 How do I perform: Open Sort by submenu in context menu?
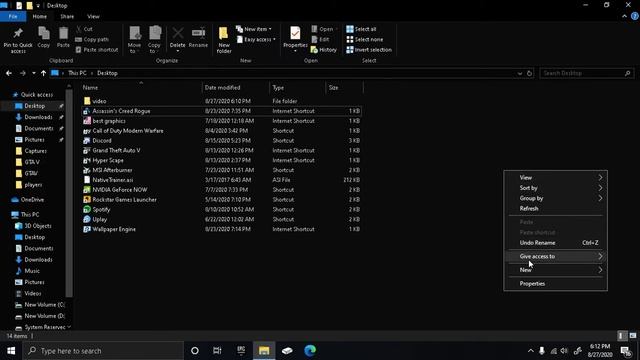(556, 188)
